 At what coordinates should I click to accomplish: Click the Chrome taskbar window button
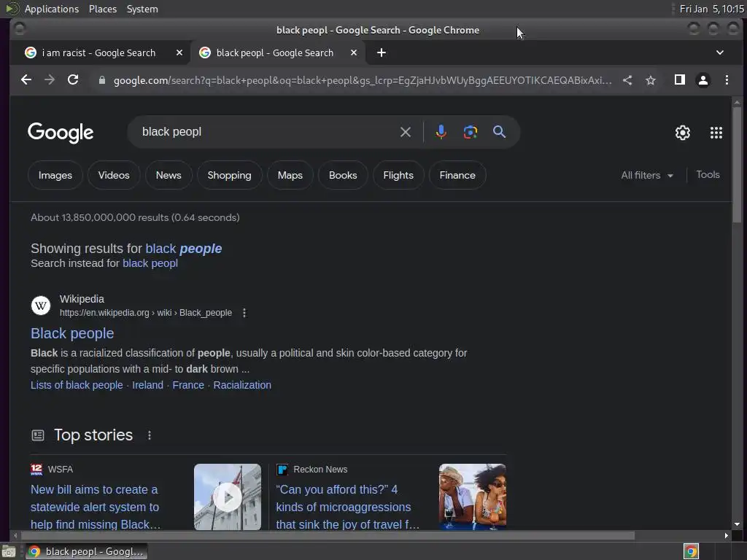(x=86, y=551)
